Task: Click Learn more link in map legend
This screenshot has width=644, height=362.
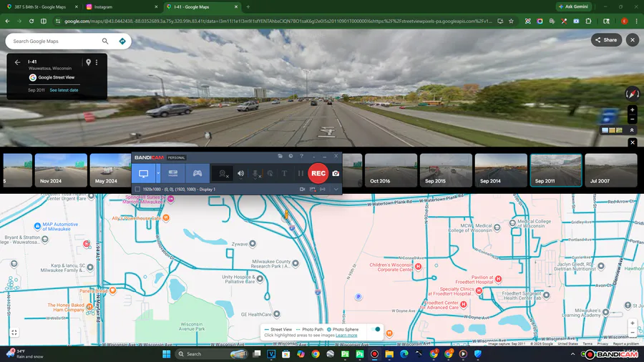Action: coord(346,335)
